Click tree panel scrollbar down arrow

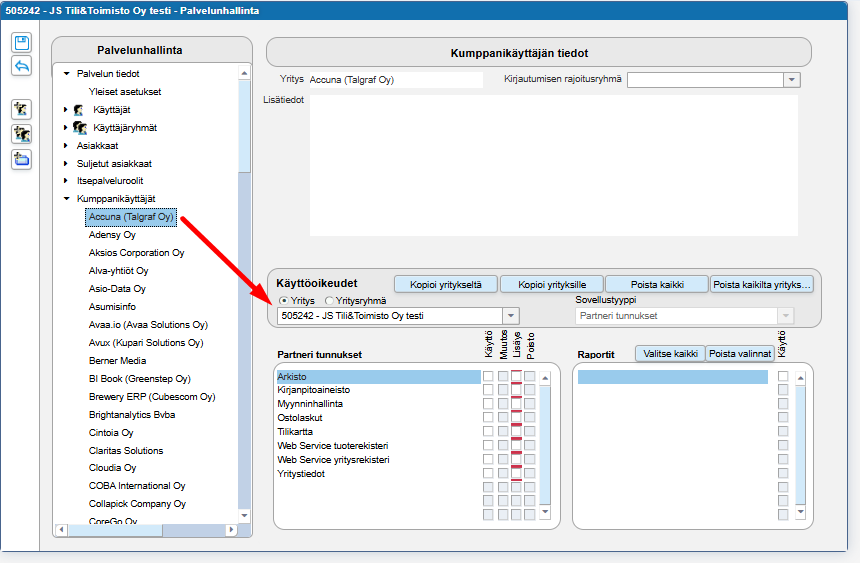[244, 515]
